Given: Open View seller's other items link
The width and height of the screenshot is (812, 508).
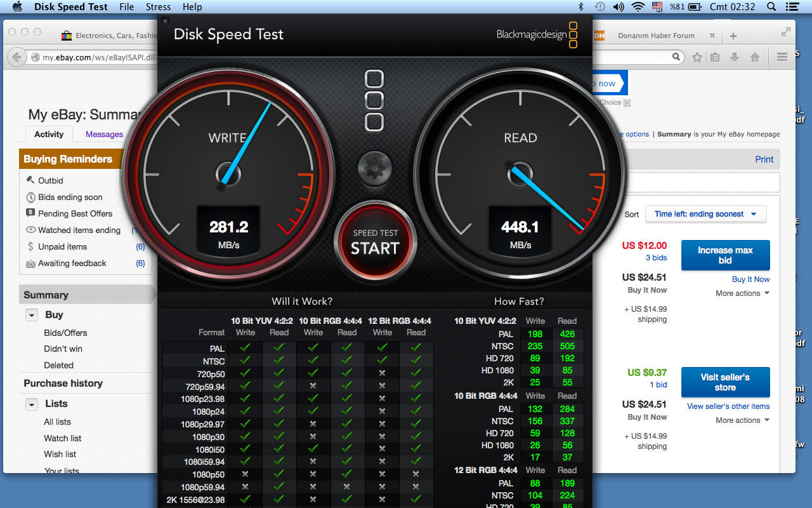Looking at the screenshot, I should click(728, 406).
